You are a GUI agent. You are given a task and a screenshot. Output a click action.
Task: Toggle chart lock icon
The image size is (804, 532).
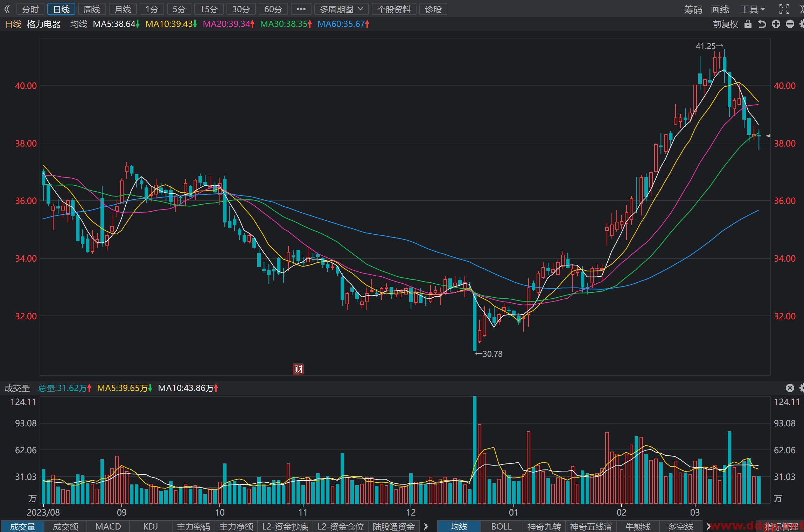coord(748,24)
